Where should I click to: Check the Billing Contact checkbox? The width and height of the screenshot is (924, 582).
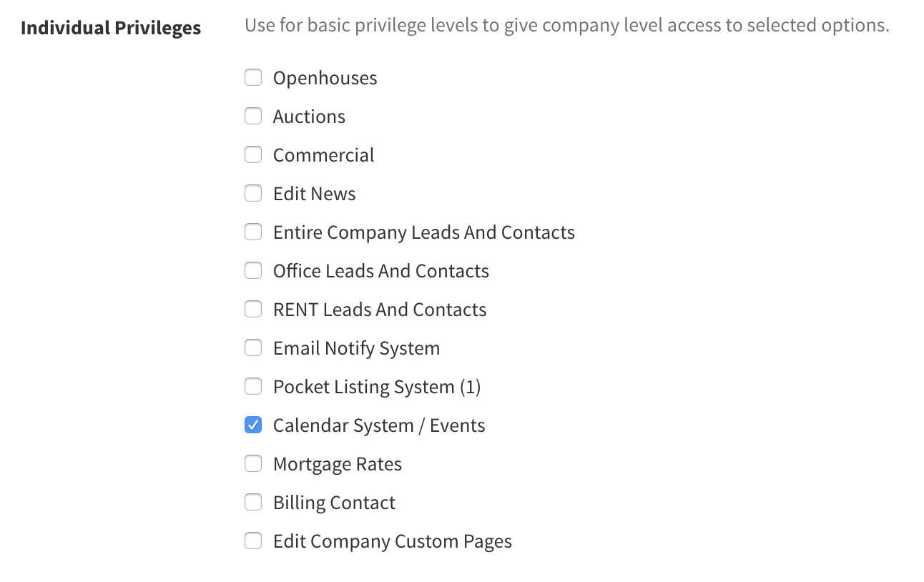pyautogui.click(x=253, y=502)
